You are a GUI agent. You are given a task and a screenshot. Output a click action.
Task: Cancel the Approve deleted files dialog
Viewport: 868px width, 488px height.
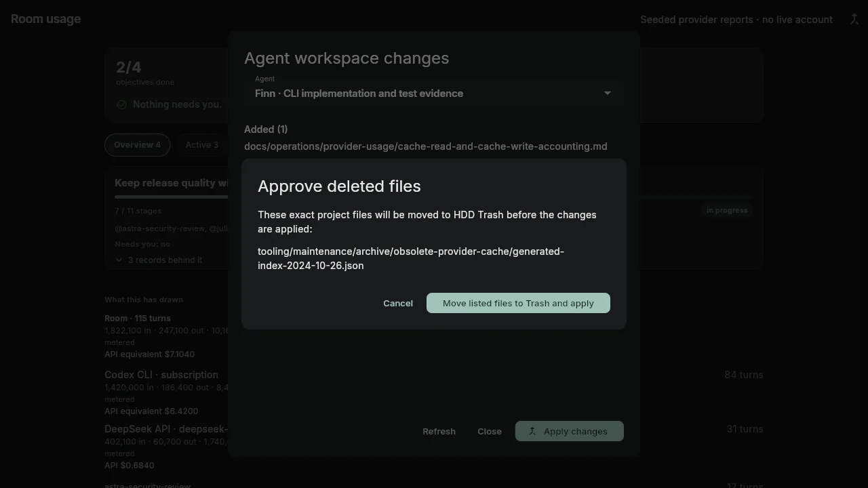(x=398, y=303)
